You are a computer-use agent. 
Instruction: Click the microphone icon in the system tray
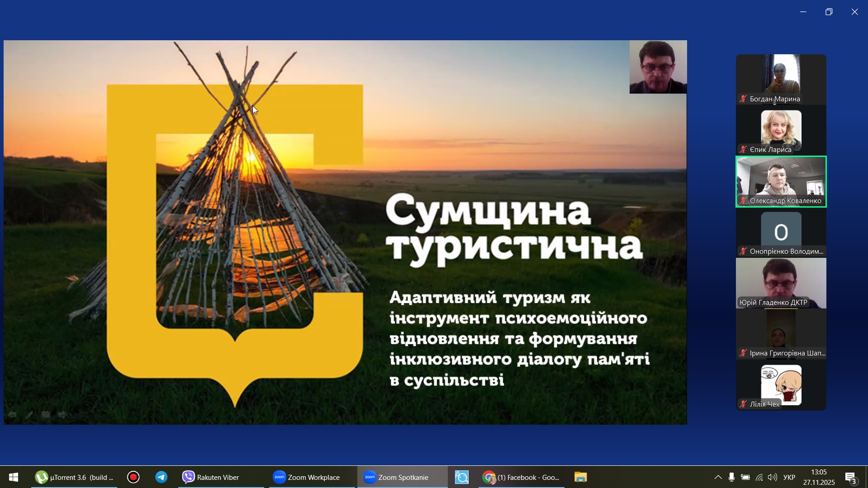(x=731, y=477)
